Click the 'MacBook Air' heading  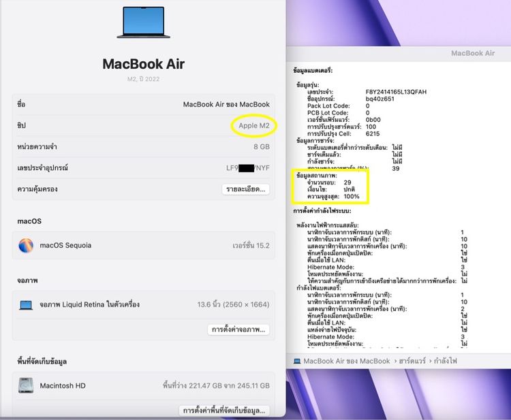pyautogui.click(x=143, y=64)
